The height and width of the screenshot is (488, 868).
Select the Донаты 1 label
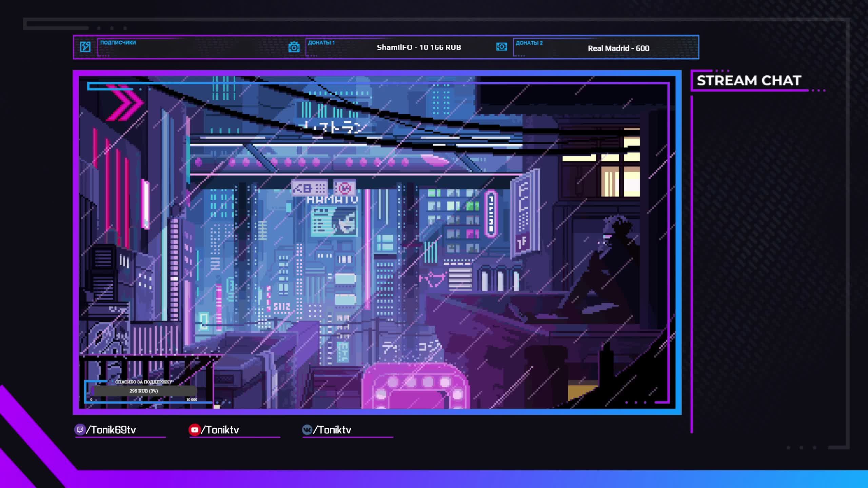coord(321,43)
